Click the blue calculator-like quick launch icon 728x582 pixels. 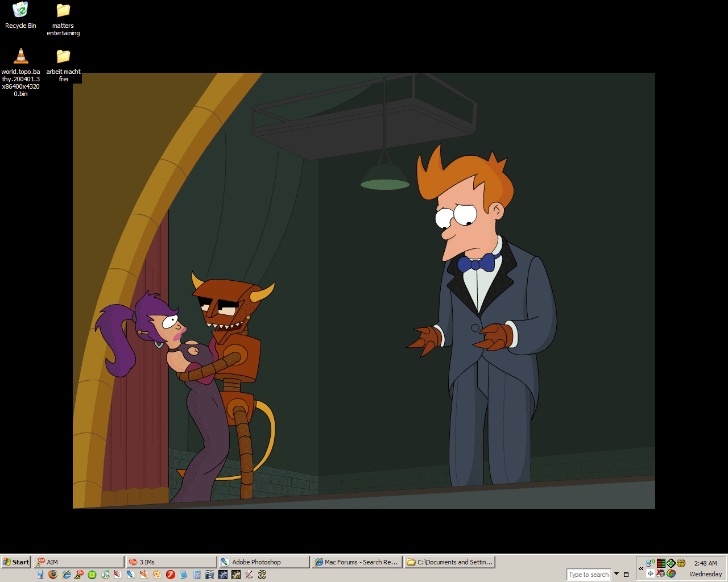point(197,575)
